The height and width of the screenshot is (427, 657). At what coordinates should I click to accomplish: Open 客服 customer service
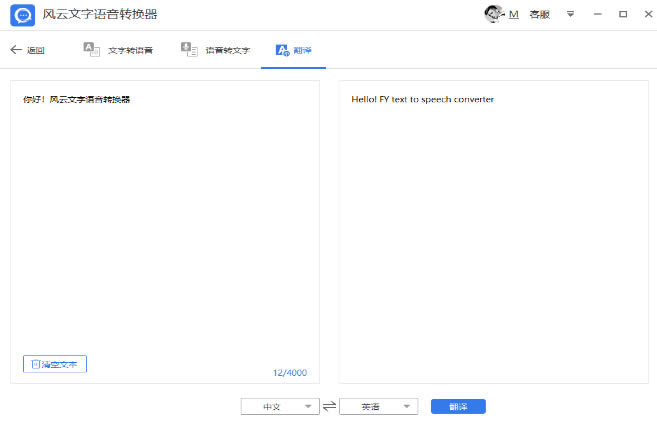pos(539,15)
